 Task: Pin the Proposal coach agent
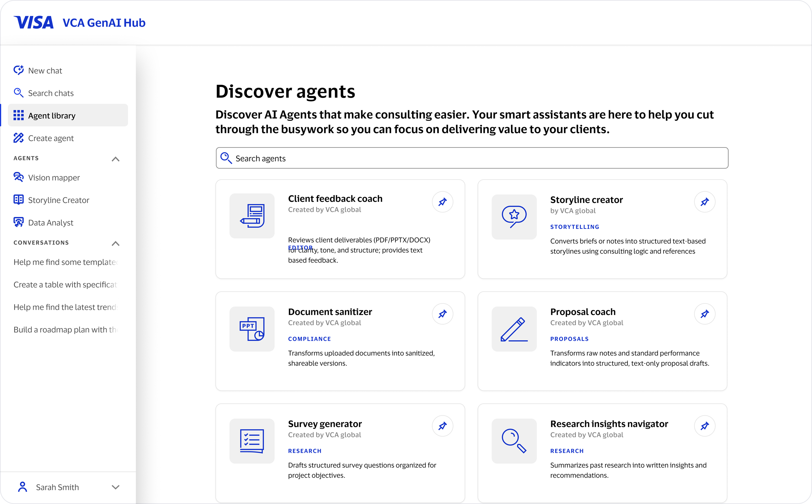click(x=705, y=314)
